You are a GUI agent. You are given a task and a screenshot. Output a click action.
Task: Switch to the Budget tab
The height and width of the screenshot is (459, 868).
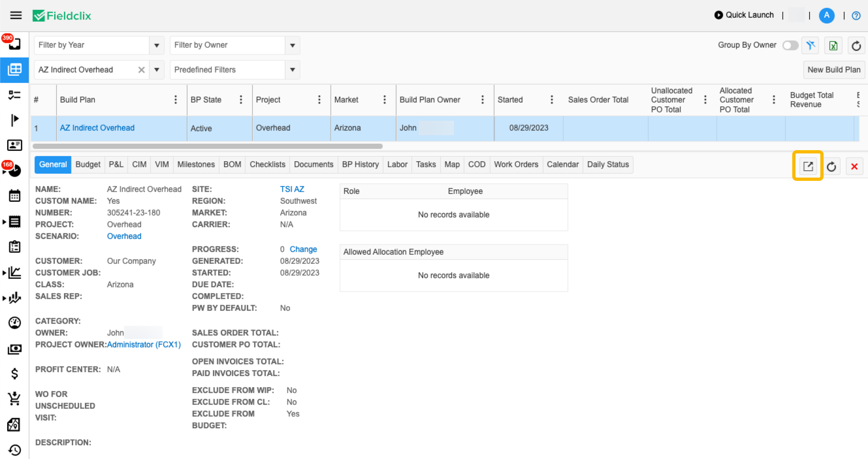pyautogui.click(x=88, y=165)
